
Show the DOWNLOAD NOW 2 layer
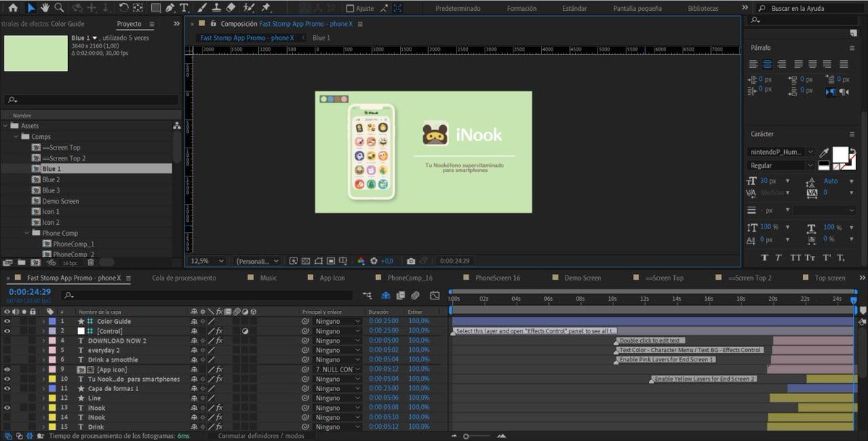coord(7,341)
